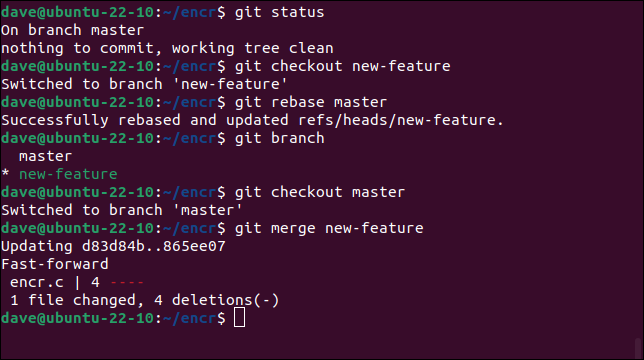This screenshot has width=644, height=360.
Task: Click the commit range 'd83d84b..865ee07'
Action: (154, 246)
